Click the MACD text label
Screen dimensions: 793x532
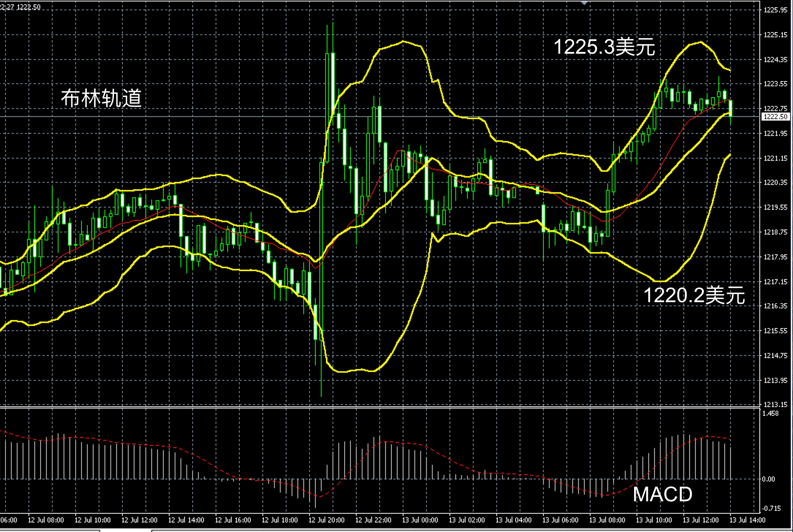662,494
